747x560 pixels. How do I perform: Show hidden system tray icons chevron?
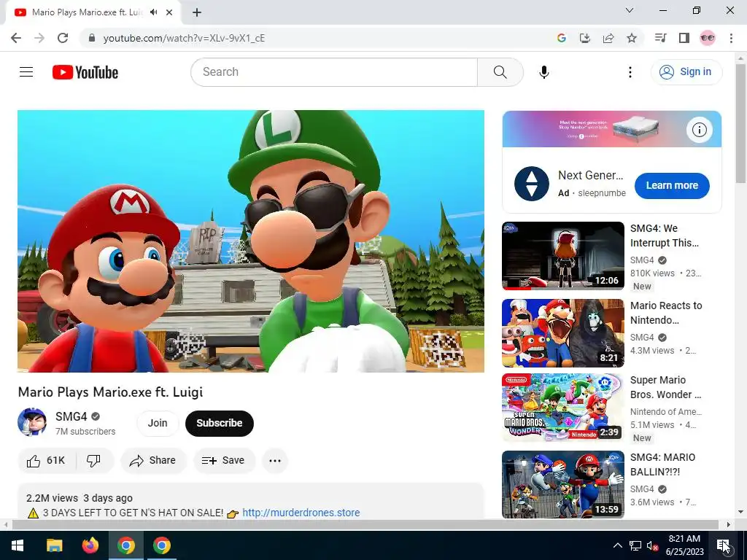coord(617,545)
